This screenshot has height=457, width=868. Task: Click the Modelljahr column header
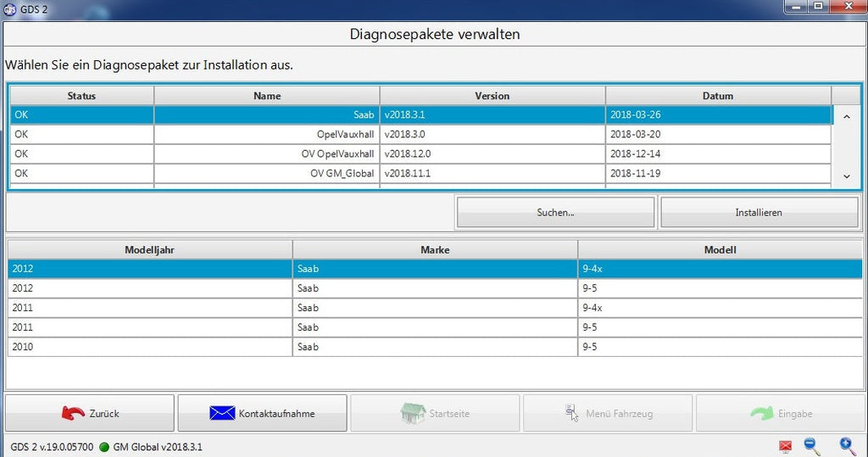(149, 250)
